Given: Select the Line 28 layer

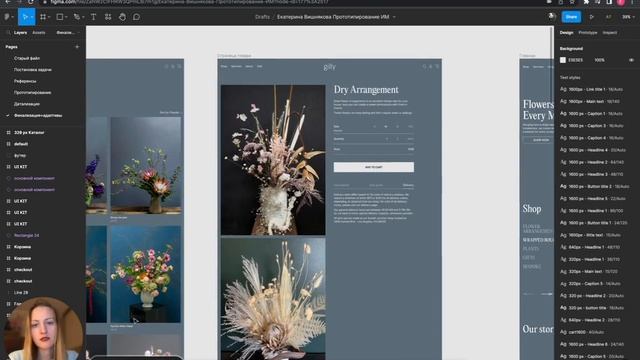Looking at the screenshot, I should 21,293.
